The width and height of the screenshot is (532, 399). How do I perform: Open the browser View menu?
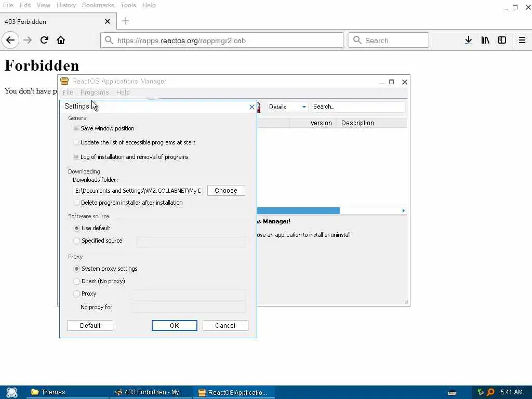click(44, 5)
